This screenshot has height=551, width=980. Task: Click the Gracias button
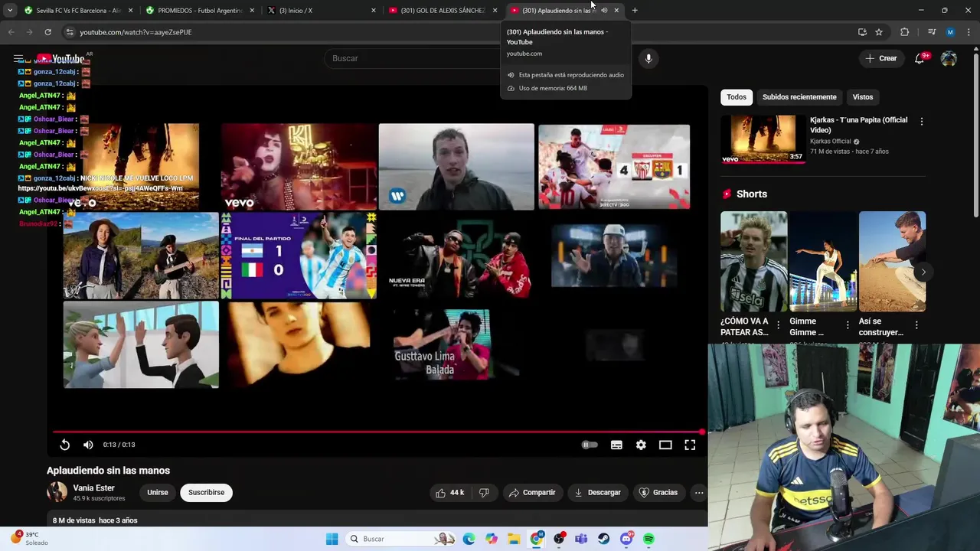click(658, 492)
